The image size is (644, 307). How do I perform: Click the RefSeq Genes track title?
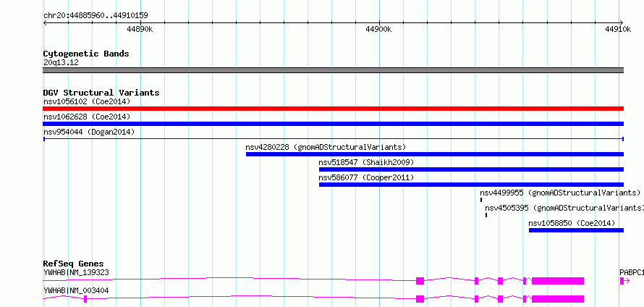(74, 264)
